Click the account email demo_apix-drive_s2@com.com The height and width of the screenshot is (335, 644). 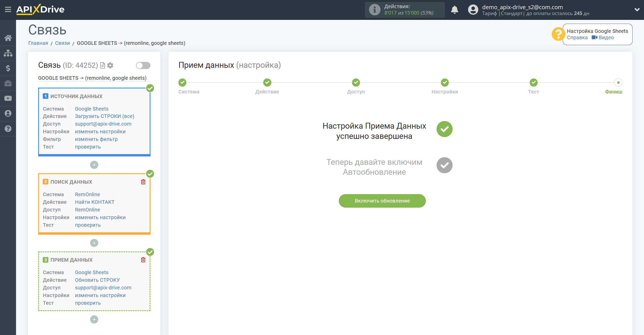point(522,7)
